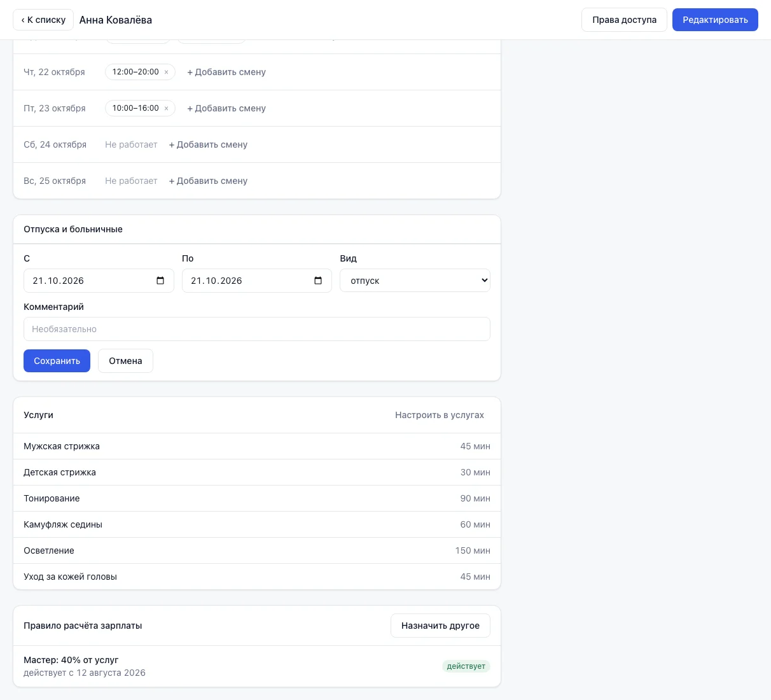
Task: Open calendar picker for the start date
Action: 160,281
